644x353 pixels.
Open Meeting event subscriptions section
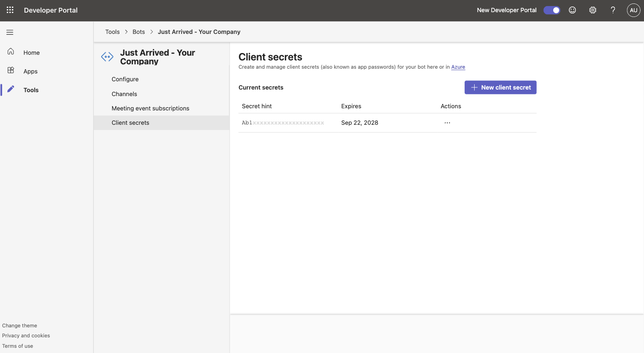pyautogui.click(x=162, y=108)
